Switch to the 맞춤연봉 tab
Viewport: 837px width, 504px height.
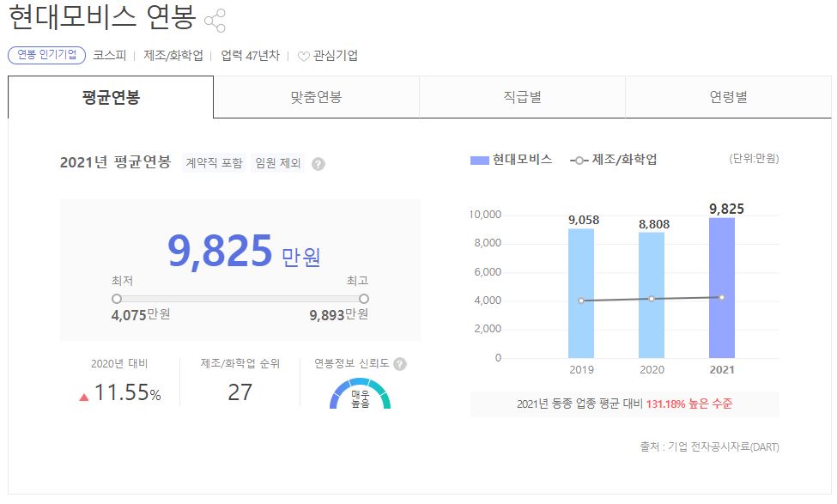coord(316,96)
